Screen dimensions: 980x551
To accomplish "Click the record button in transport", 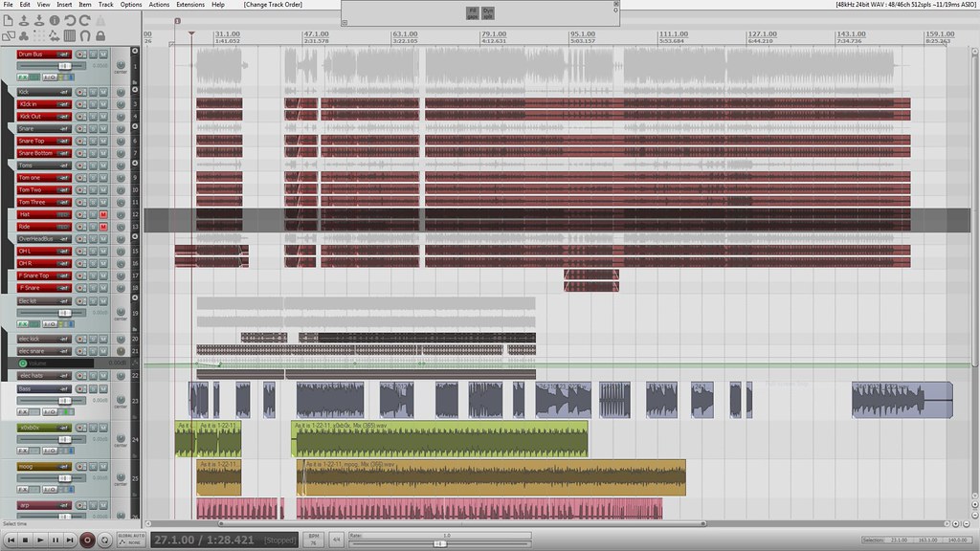I will [x=87, y=540].
